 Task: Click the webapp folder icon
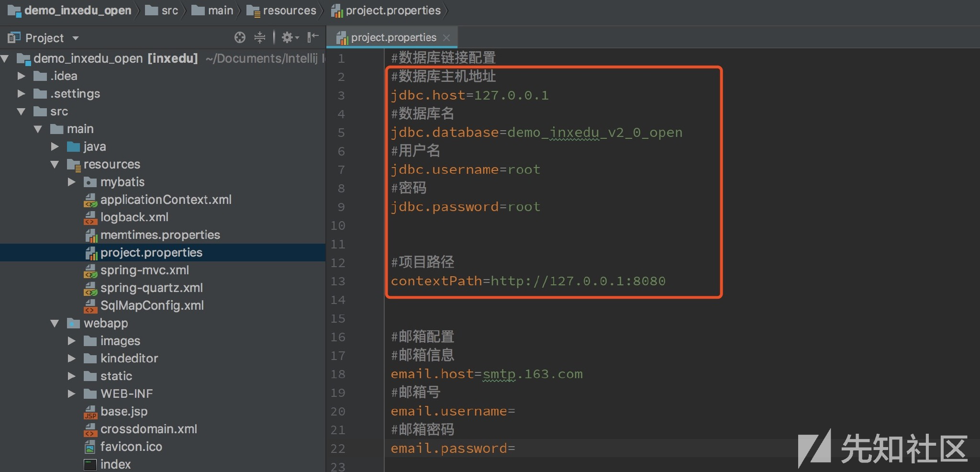(x=73, y=323)
